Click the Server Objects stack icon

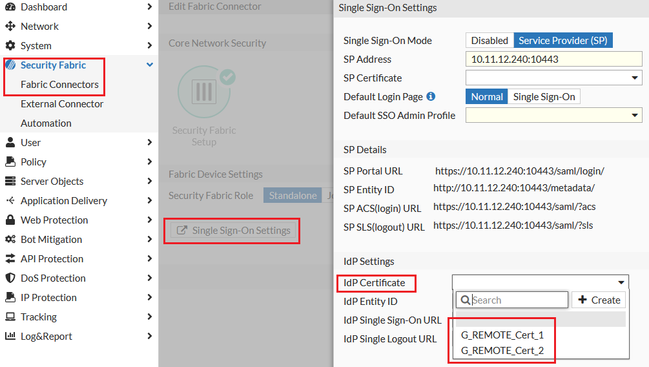tap(10, 181)
